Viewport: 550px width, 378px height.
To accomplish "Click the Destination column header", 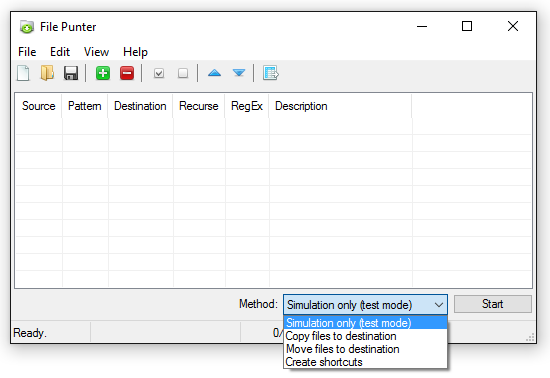I will click(140, 106).
